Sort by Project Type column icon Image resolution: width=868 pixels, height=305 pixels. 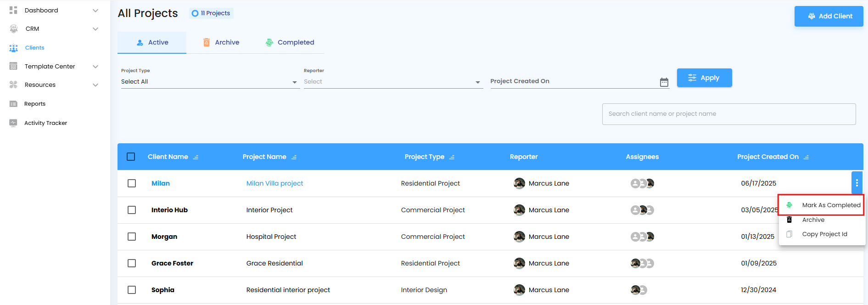(x=452, y=157)
